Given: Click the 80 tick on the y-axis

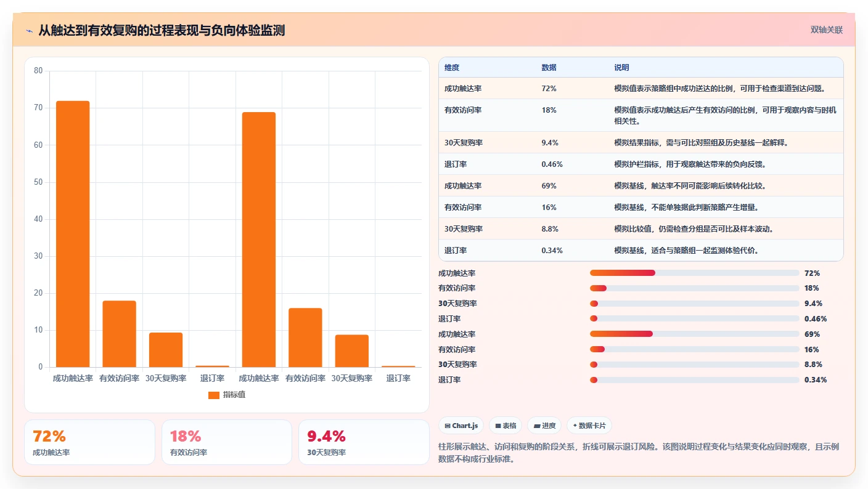Looking at the screenshot, I should coord(38,71).
